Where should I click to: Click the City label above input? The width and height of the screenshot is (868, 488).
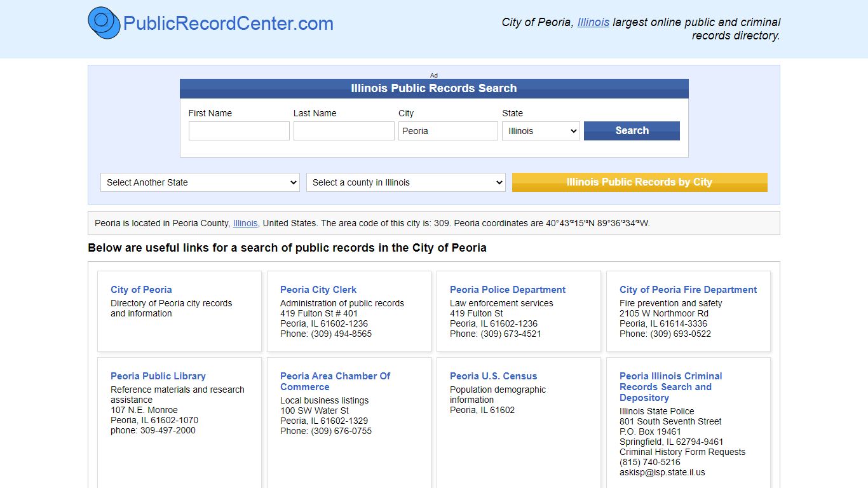click(x=406, y=113)
